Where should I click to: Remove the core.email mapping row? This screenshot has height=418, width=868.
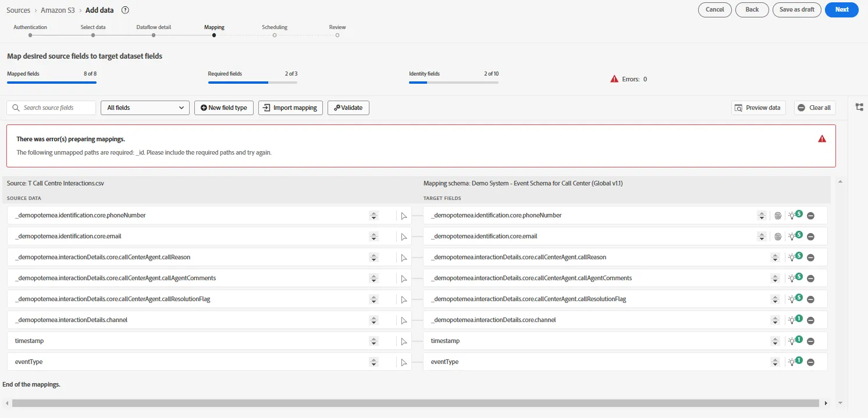pos(810,237)
